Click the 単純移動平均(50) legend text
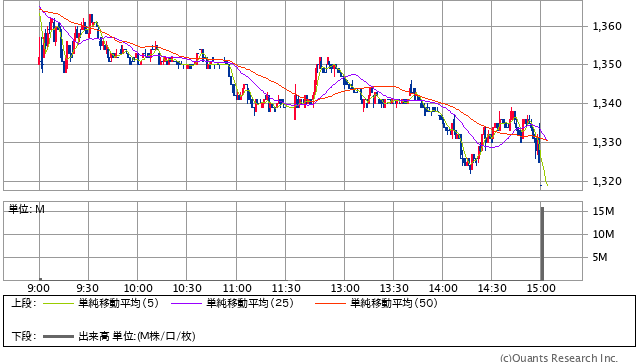The image size is (638, 362). click(x=394, y=303)
